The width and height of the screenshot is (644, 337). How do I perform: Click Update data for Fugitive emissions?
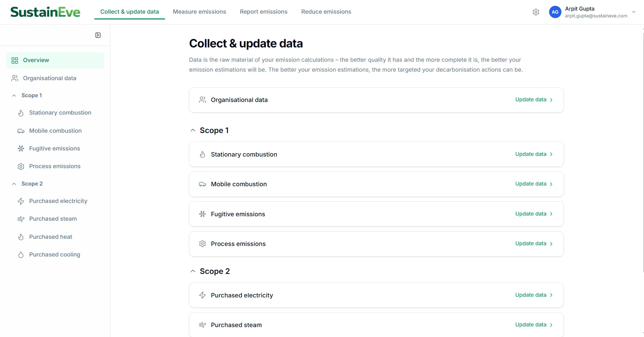point(530,214)
